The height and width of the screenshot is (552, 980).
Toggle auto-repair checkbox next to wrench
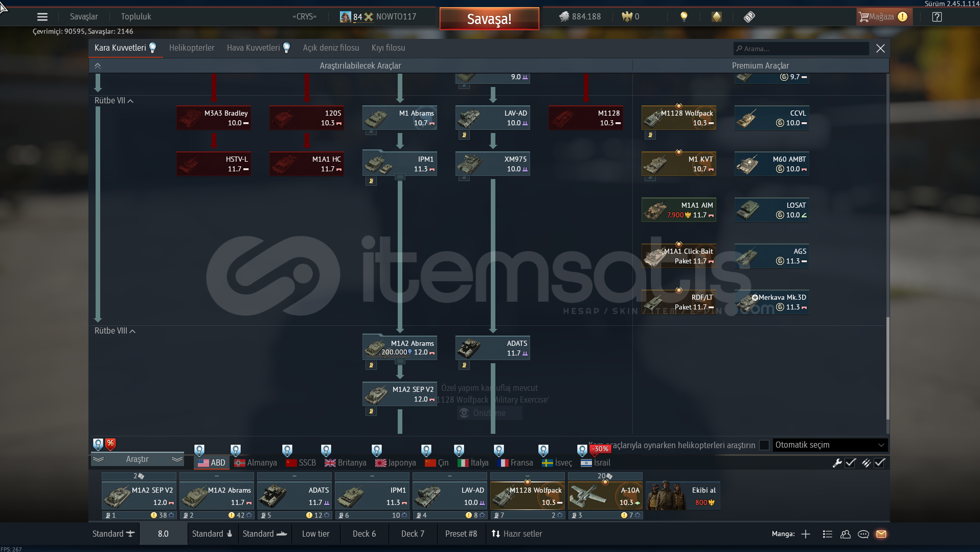tap(851, 462)
